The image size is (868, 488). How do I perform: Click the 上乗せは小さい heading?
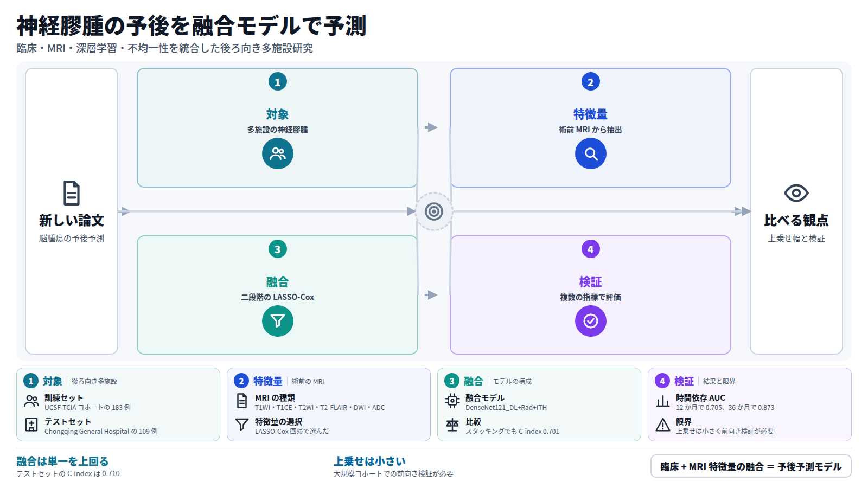point(369,461)
